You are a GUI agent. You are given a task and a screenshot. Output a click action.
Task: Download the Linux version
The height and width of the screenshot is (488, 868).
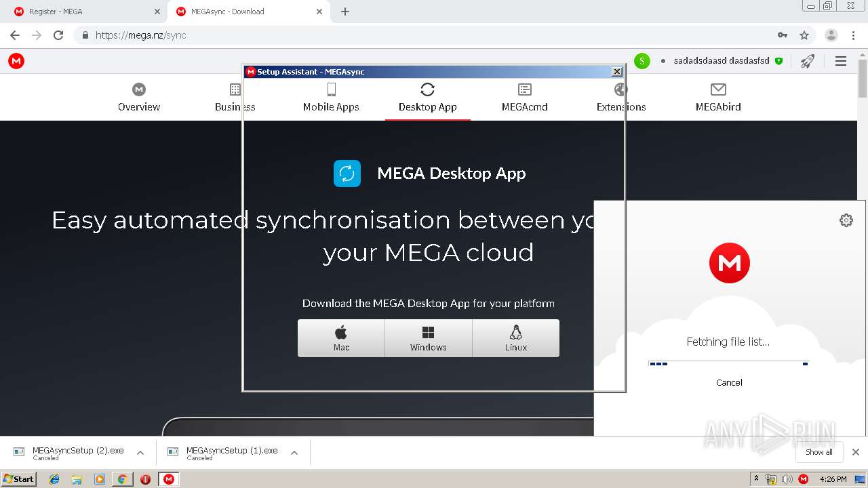pyautogui.click(x=516, y=338)
